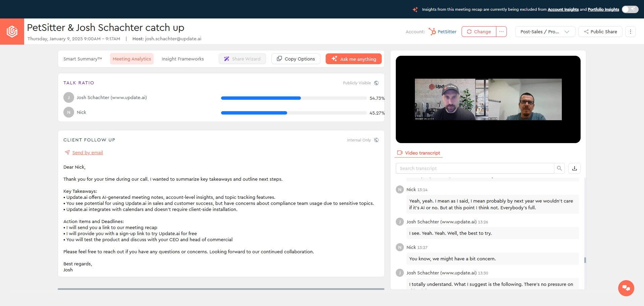Click the Public Share button
This screenshot has width=644, height=306.
600,32
